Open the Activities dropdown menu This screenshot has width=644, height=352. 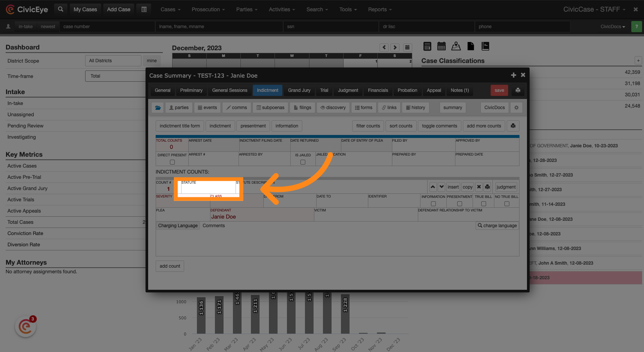coord(282,9)
